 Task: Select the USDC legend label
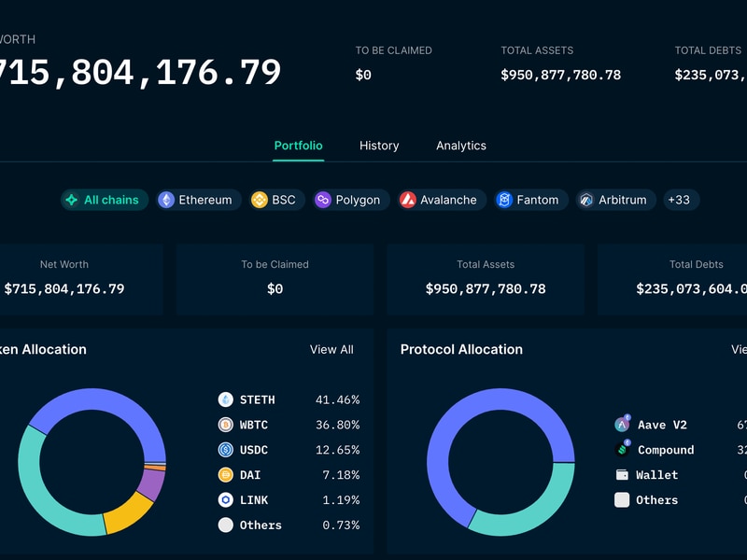(253, 450)
